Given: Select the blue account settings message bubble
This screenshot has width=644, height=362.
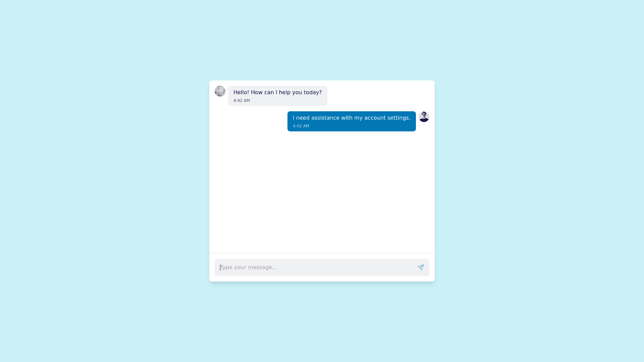Looking at the screenshot, I should (x=352, y=121).
